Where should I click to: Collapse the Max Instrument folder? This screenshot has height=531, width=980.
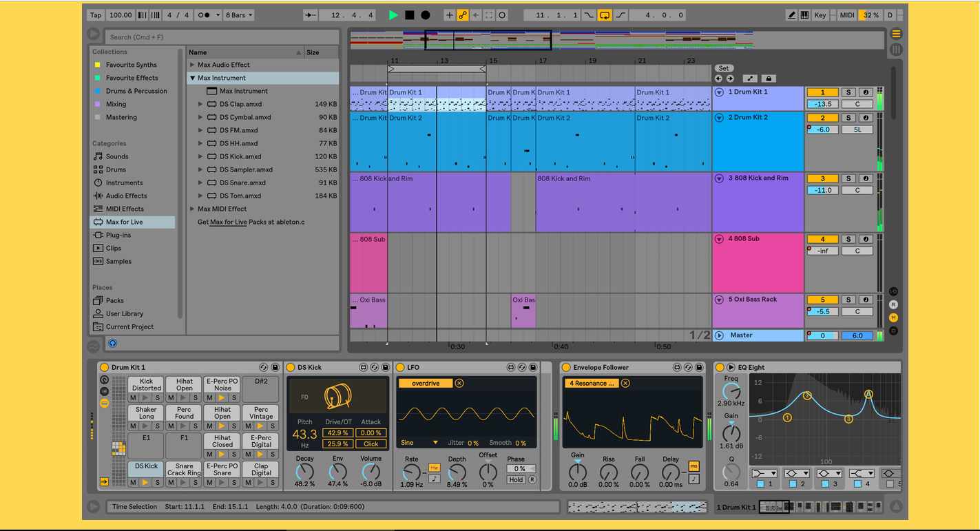point(192,78)
